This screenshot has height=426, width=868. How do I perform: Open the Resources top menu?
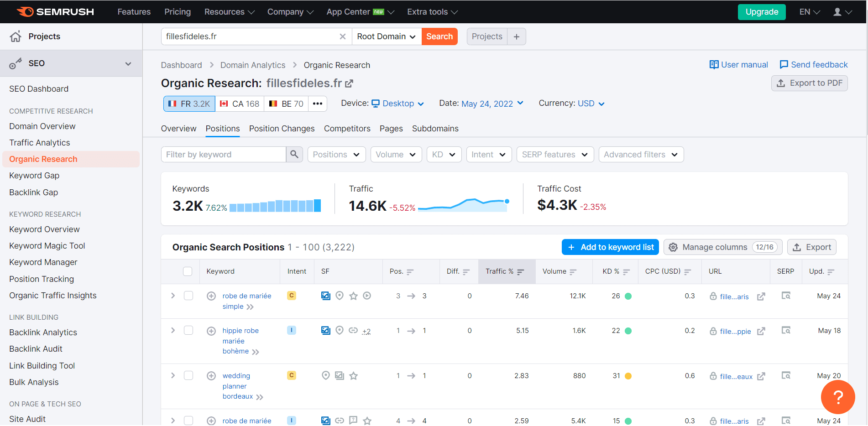229,12
